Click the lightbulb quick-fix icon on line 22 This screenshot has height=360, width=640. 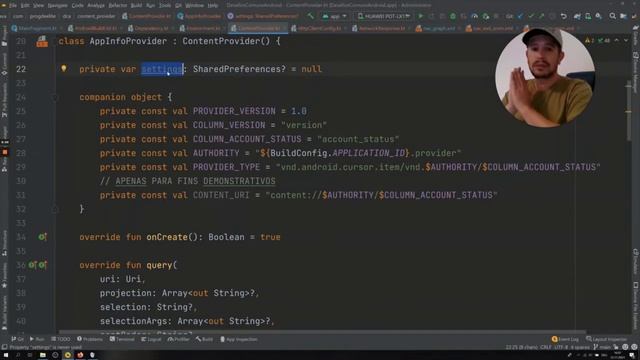click(64, 69)
